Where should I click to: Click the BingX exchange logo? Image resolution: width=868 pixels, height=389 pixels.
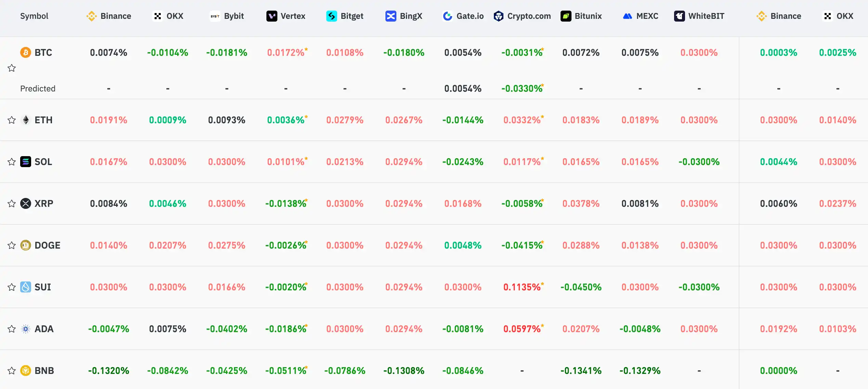(x=391, y=16)
